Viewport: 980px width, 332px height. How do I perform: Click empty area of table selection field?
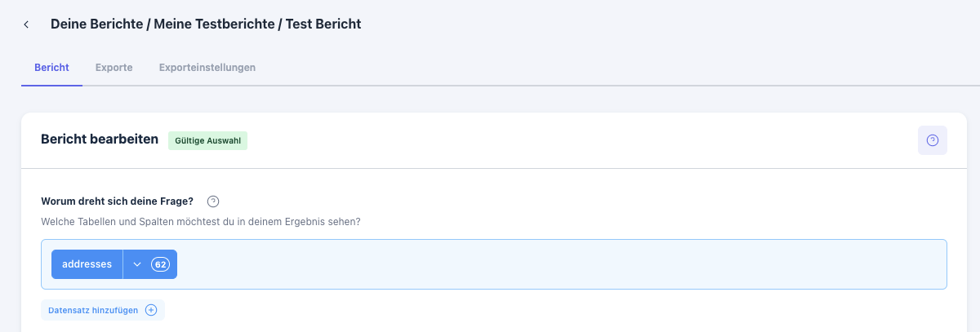coord(555,264)
